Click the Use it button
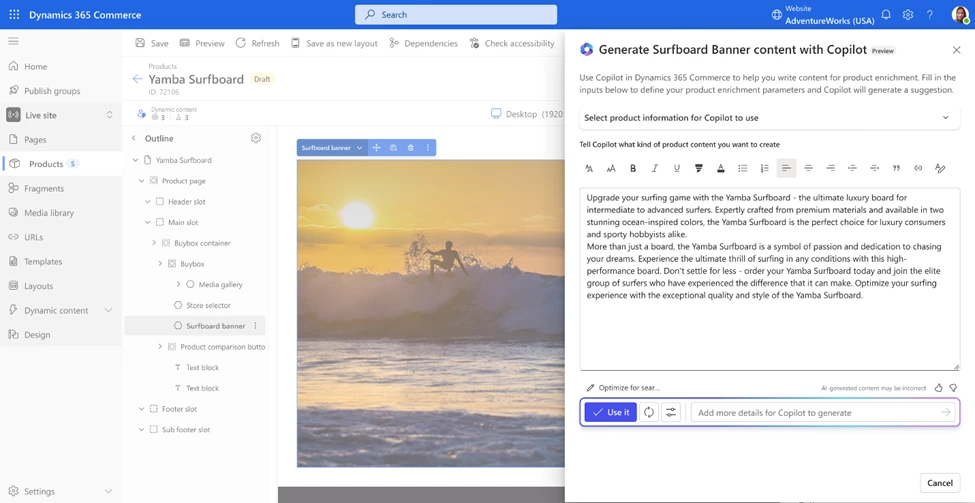Viewport: 975px width, 503px height. 610,412
